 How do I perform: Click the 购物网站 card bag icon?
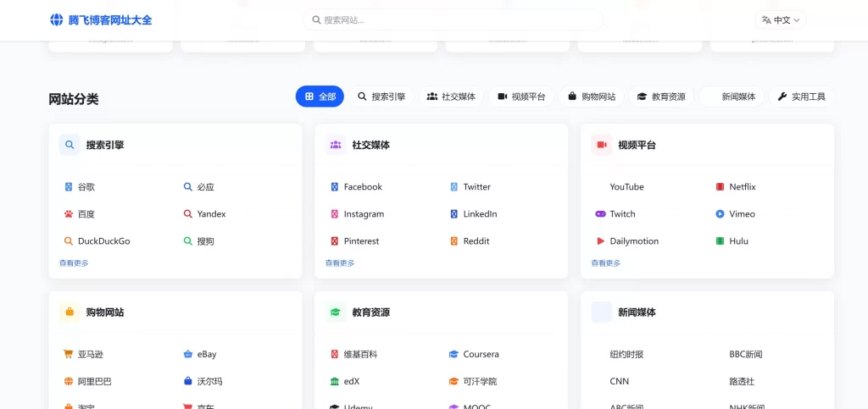(70, 312)
